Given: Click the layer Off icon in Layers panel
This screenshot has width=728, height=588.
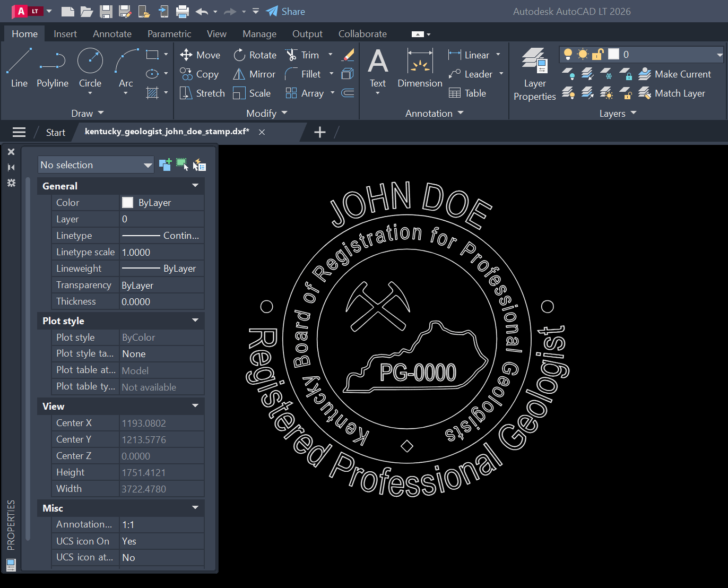Looking at the screenshot, I should (568, 74).
